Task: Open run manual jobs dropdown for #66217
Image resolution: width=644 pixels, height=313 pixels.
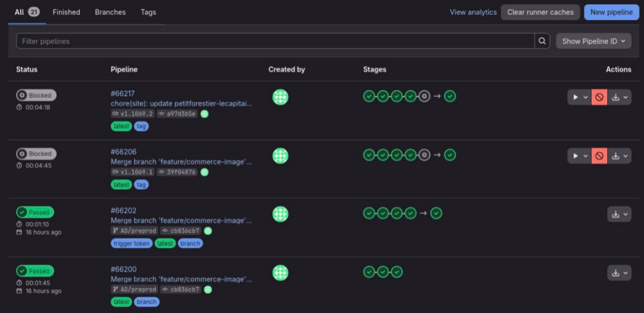Action: coord(579,97)
